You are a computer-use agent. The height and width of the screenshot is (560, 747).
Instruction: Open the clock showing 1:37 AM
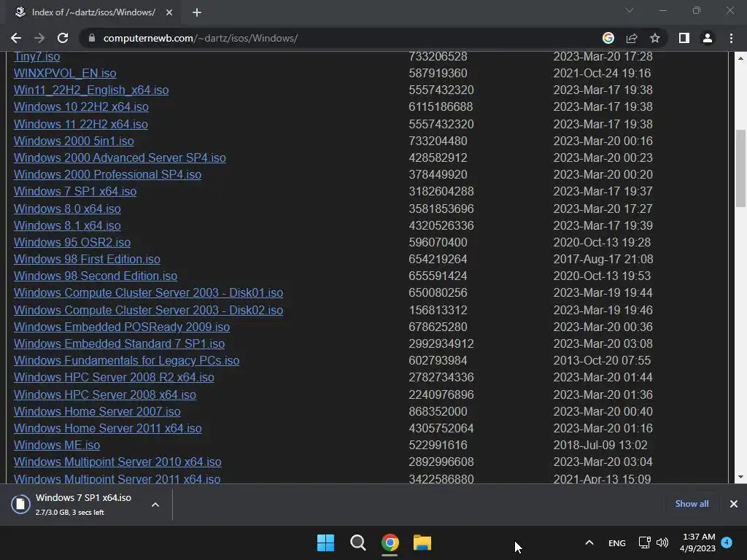(x=697, y=542)
